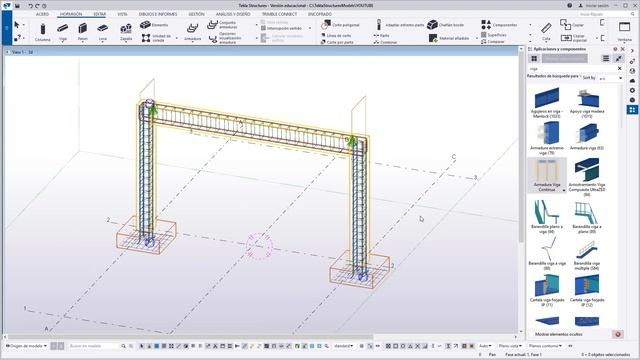Click the Combinar tool
The width and height of the screenshot is (640, 360).
(x=385, y=42)
